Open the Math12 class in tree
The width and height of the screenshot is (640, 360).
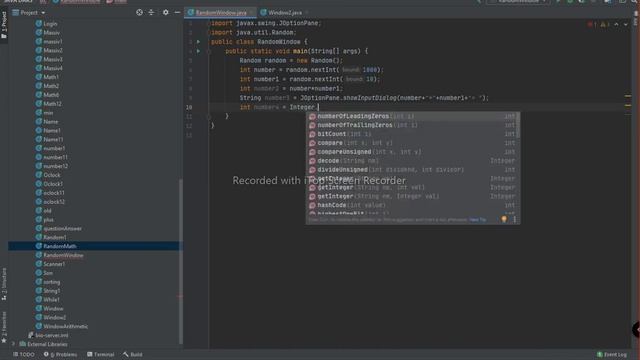52,104
